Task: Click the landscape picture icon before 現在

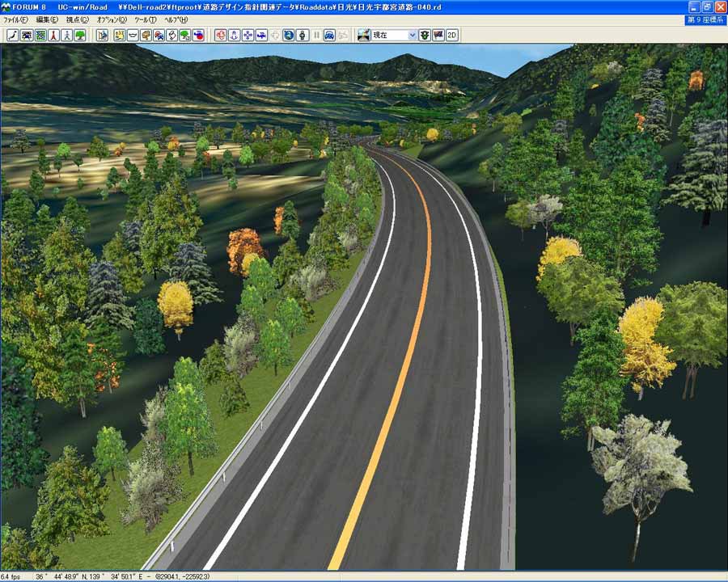Action: 363,36
